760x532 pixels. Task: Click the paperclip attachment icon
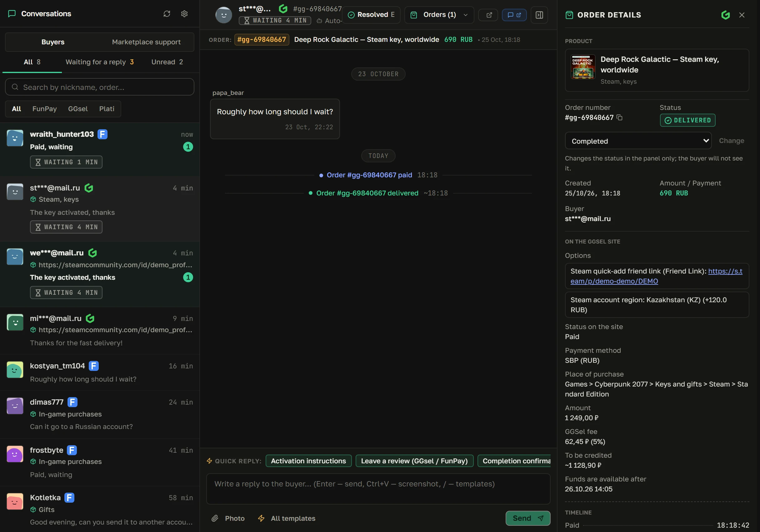215,518
